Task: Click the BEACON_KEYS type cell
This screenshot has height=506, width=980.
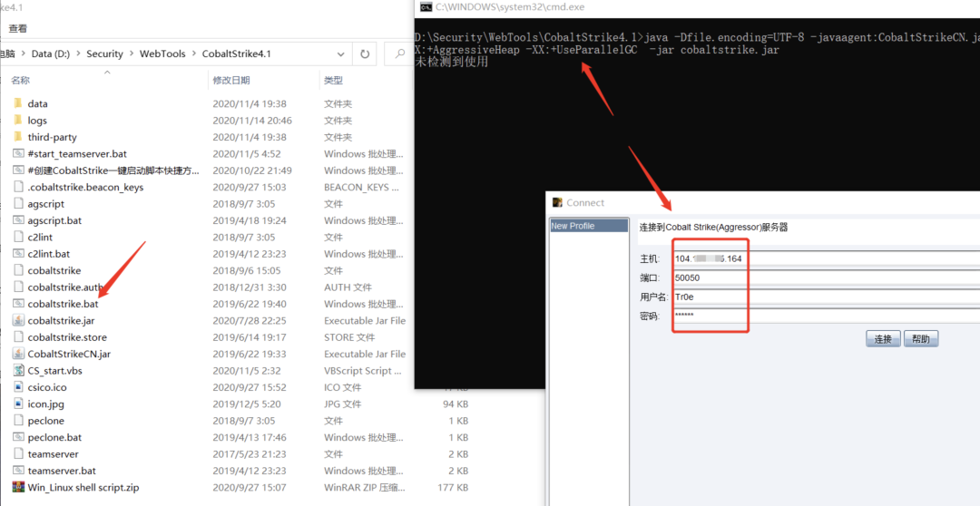Action: point(362,187)
